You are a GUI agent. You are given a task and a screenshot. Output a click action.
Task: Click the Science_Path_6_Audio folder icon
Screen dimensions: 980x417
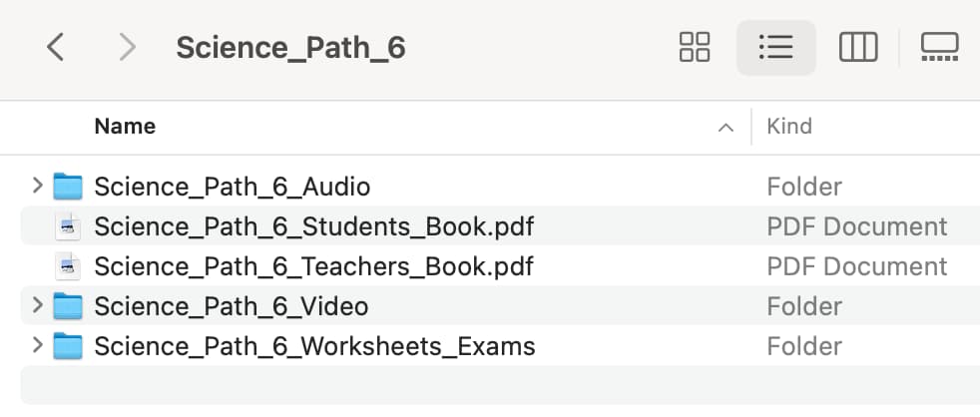pyautogui.click(x=68, y=187)
